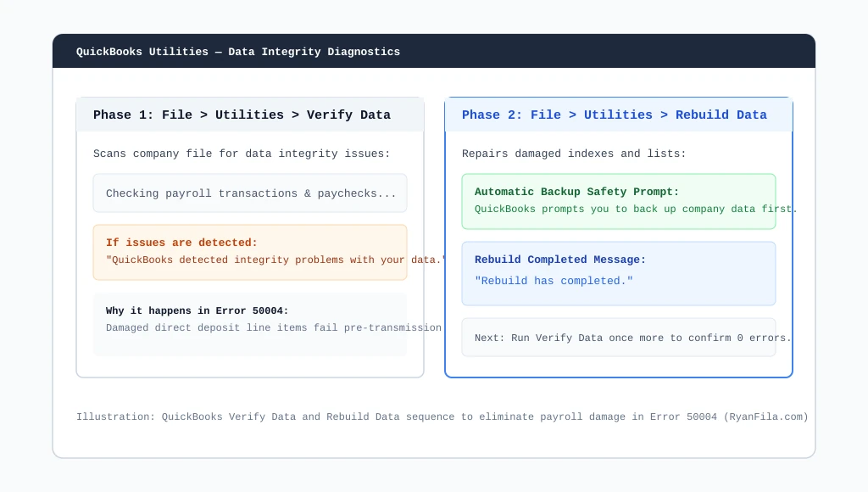The width and height of the screenshot is (868, 492).
Task: Click 'Rebuild Completed Message:' heading
Action: click(x=560, y=260)
